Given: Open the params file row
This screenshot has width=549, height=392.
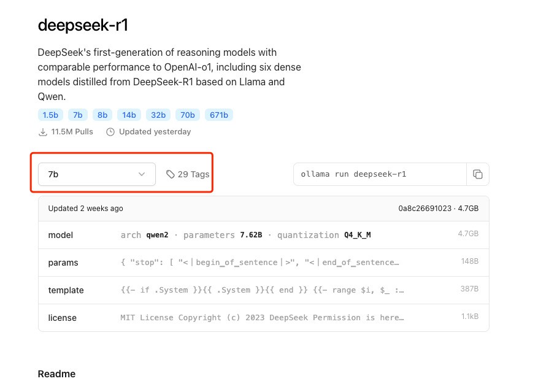Looking at the screenshot, I should tap(263, 263).
